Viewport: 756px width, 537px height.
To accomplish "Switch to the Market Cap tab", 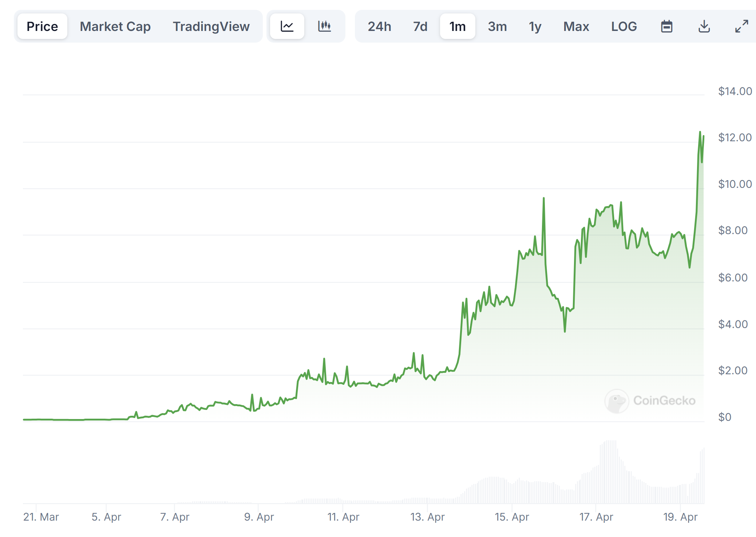I will (115, 26).
